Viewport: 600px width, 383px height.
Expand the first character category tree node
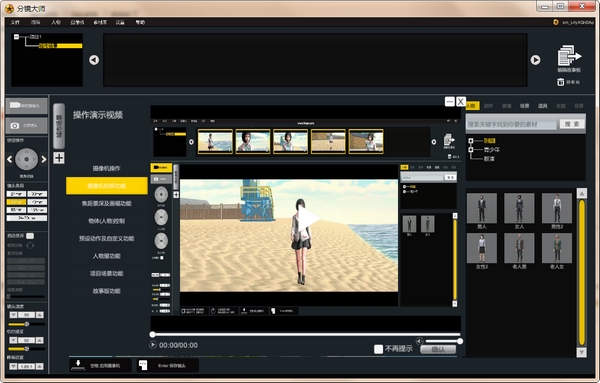coord(471,141)
